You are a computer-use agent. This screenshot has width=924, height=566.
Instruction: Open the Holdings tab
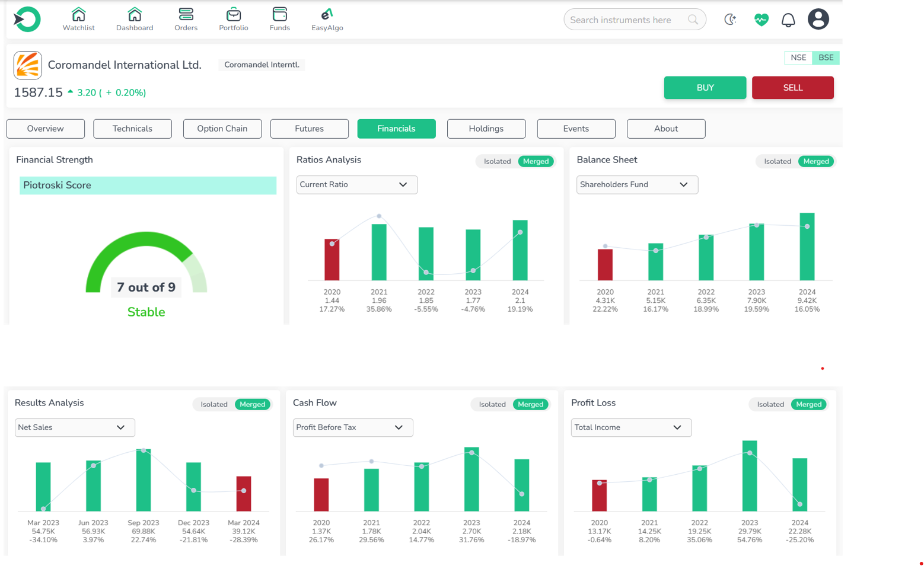point(486,129)
